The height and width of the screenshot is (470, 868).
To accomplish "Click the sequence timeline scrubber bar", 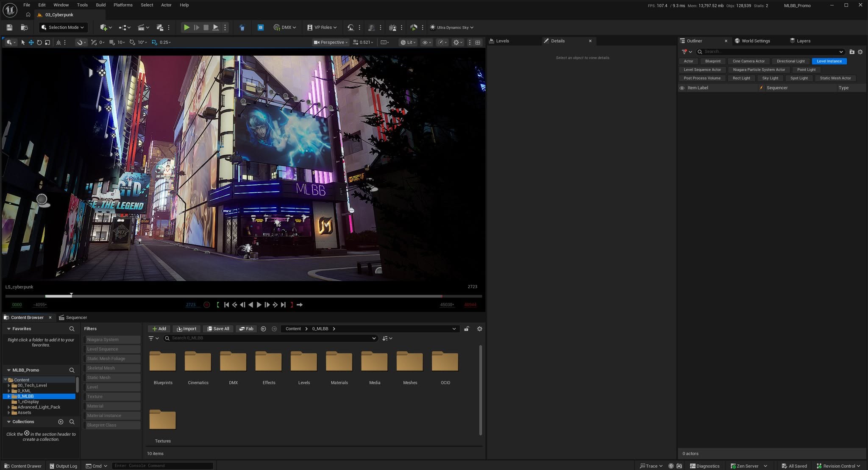I will pyautogui.click(x=243, y=296).
